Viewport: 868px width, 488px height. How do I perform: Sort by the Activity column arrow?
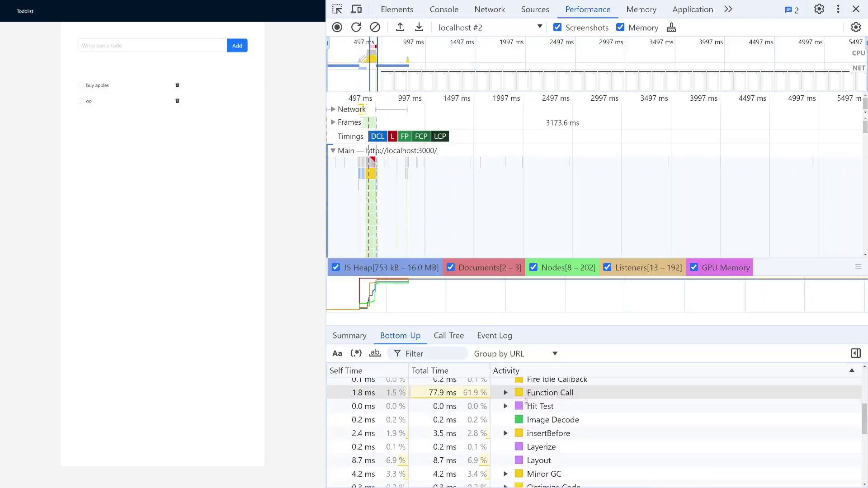tap(852, 371)
